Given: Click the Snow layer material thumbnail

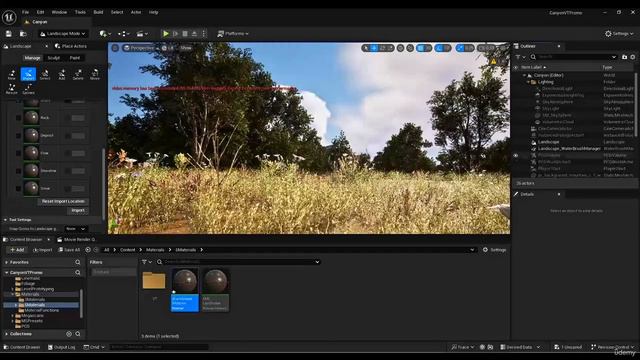Looking at the screenshot, I should (x=31, y=189).
